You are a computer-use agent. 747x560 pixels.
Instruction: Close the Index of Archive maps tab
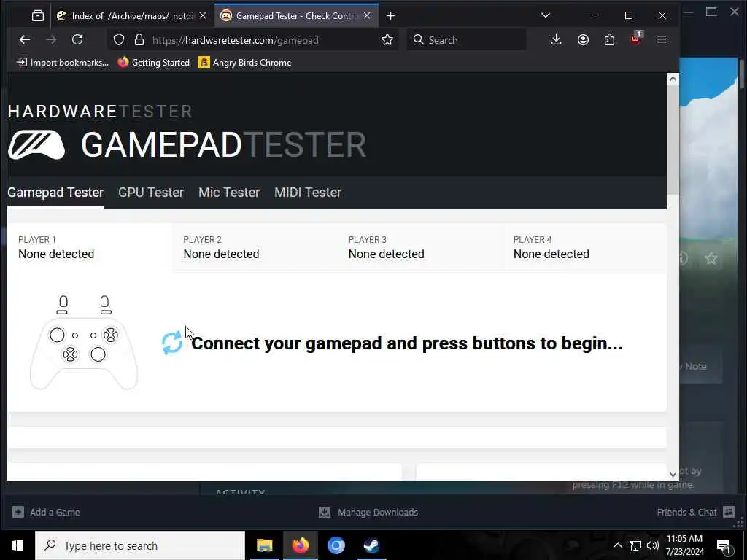coord(203,16)
